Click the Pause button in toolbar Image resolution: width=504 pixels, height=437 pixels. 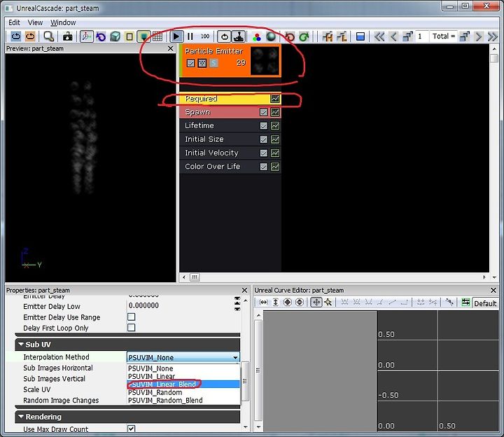pos(190,36)
